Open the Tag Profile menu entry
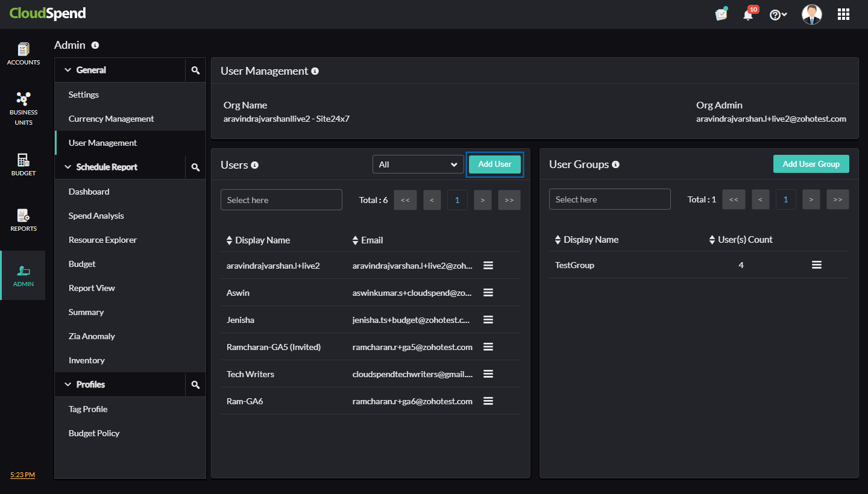The width and height of the screenshot is (868, 494). click(x=88, y=409)
